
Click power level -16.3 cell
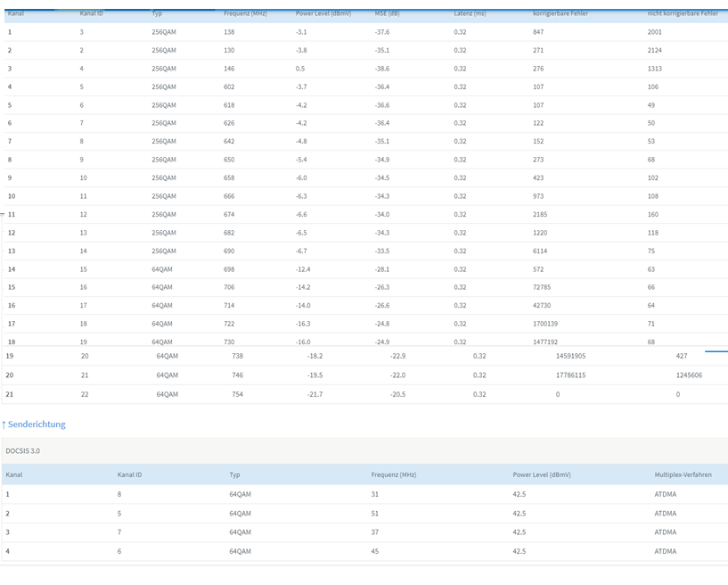pyautogui.click(x=303, y=324)
